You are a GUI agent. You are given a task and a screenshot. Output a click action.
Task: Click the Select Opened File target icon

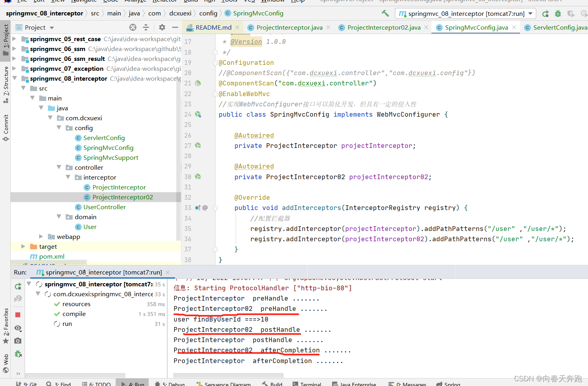(x=133, y=27)
